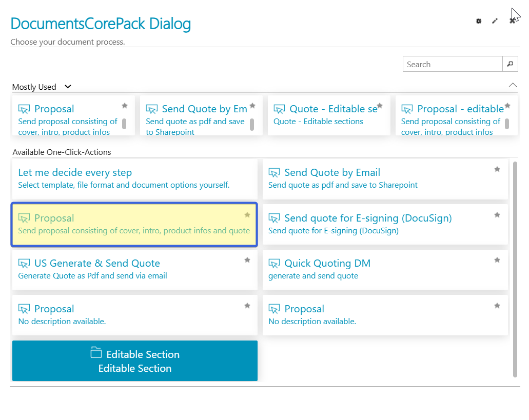Click the one-click icon beside Quick Quoting DM

coord(275,264)
